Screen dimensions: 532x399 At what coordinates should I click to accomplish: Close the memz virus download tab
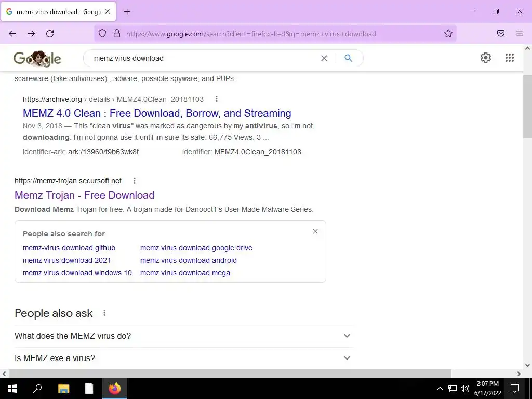point(108,11)
